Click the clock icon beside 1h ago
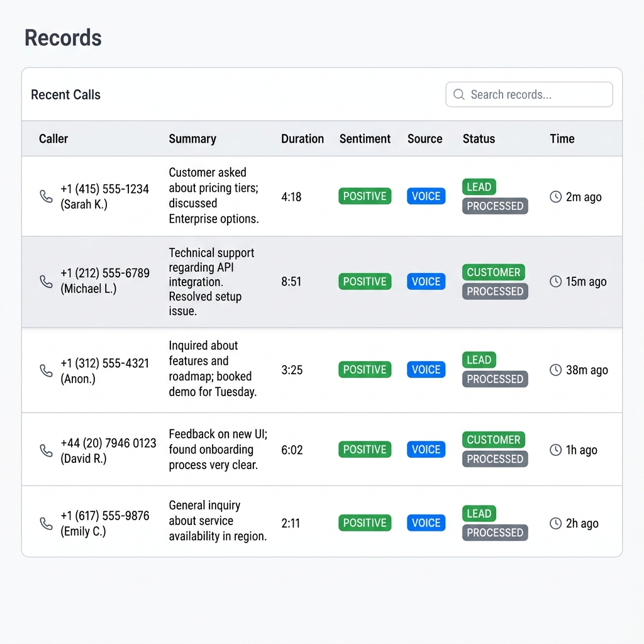Image resolution: width=644 pixels, height=644 pixels. (x=556, y=450)
